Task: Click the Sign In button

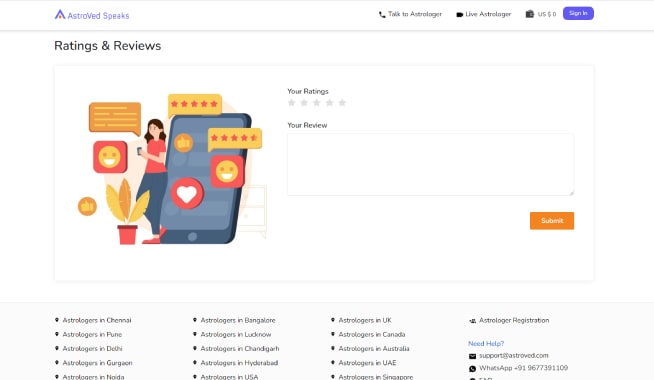Action: coord(578,13)
